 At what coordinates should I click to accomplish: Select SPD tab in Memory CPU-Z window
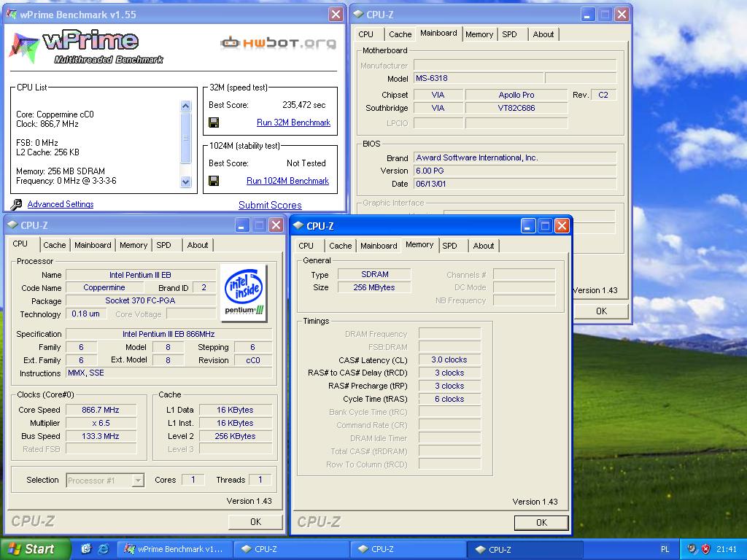click(x=449, y=246)
